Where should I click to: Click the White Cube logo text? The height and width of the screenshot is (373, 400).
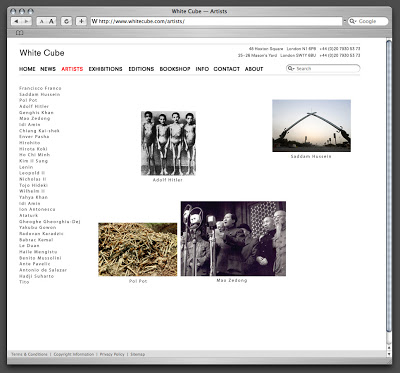pos(42,53)
